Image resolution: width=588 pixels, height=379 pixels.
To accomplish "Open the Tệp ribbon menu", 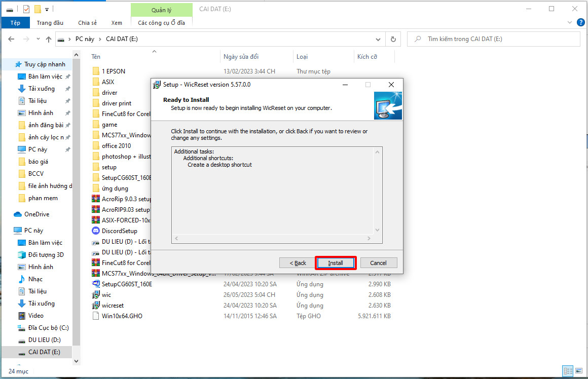I will click(15, 22).
